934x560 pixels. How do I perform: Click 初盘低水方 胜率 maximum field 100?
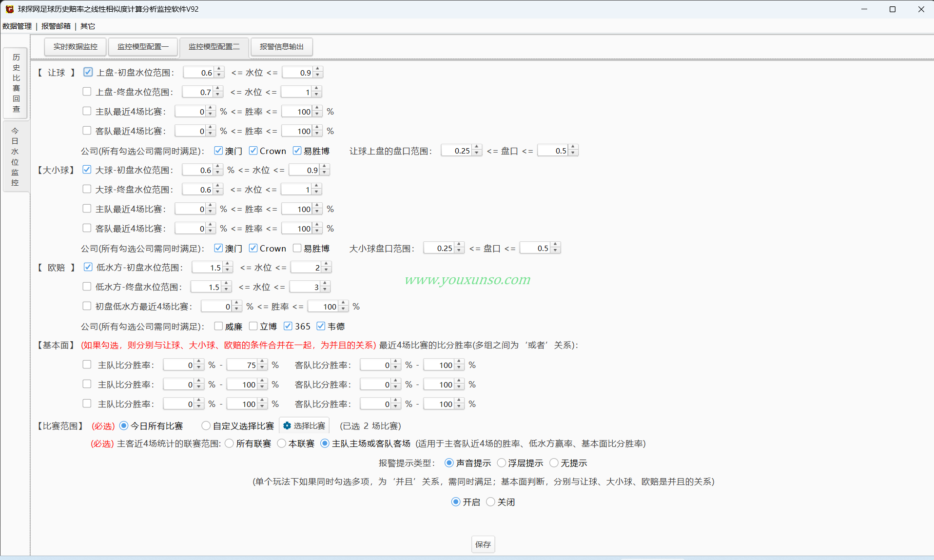324,307
